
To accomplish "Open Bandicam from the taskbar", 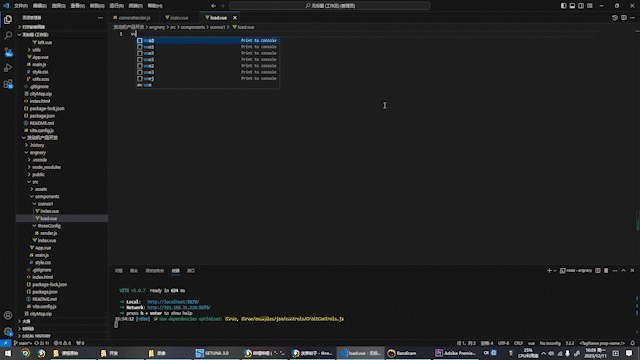I will tap(402, 353).
